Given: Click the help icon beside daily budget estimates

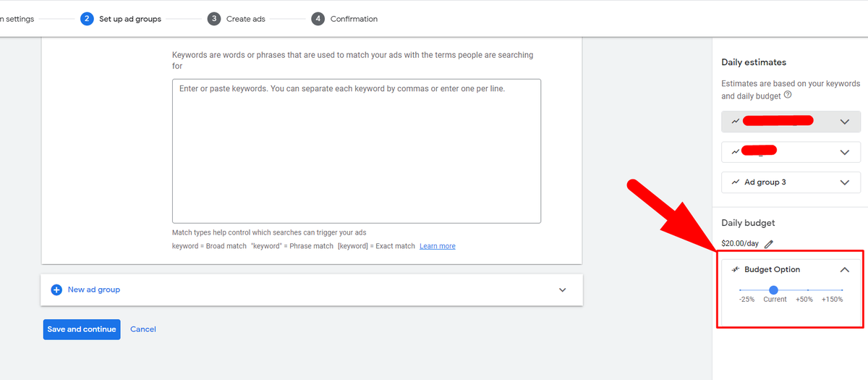Looking at the screenshot, I should (x=788, y=95).
